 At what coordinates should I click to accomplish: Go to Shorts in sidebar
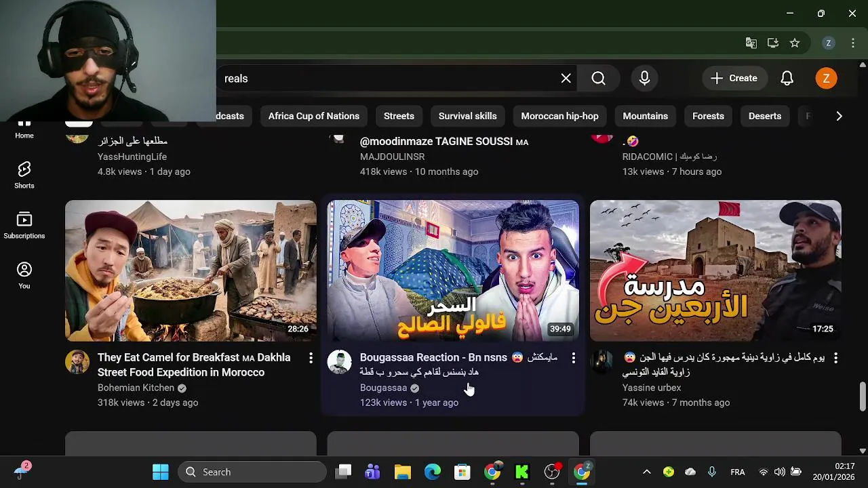coord(24,175)
